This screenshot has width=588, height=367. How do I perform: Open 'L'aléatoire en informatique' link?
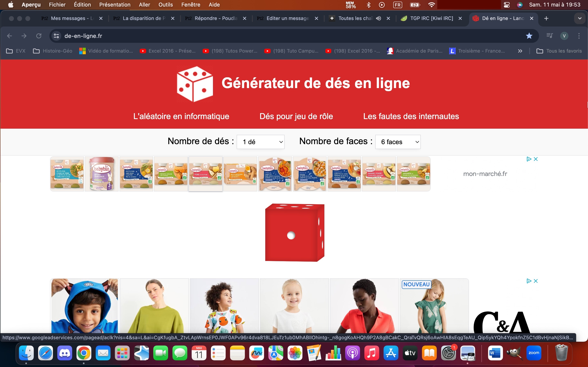181,116
